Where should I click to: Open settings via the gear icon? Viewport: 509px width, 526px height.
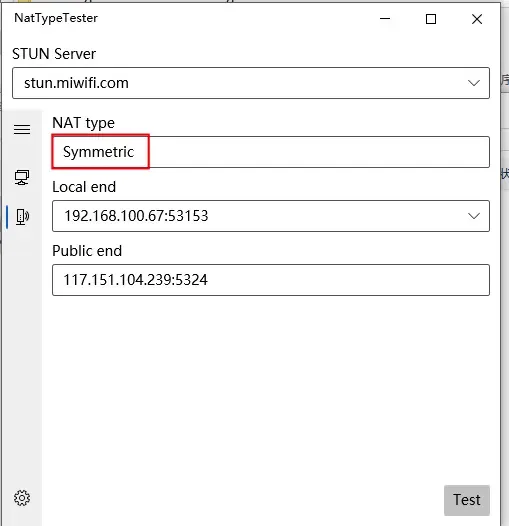[x=22, y=498]
